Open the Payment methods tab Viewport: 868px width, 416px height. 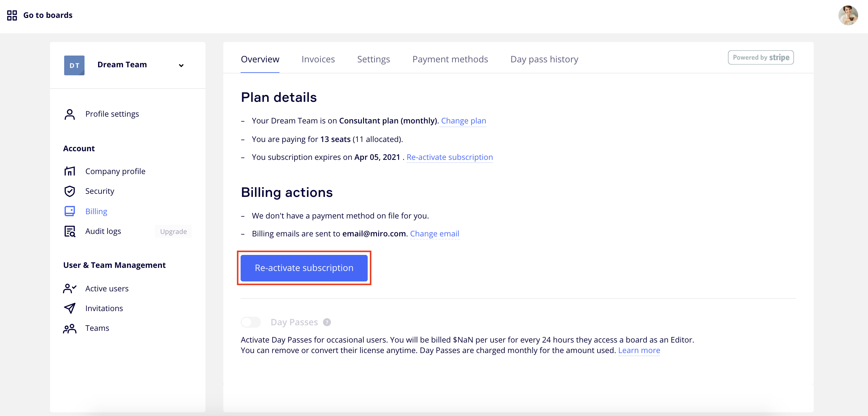450,59
